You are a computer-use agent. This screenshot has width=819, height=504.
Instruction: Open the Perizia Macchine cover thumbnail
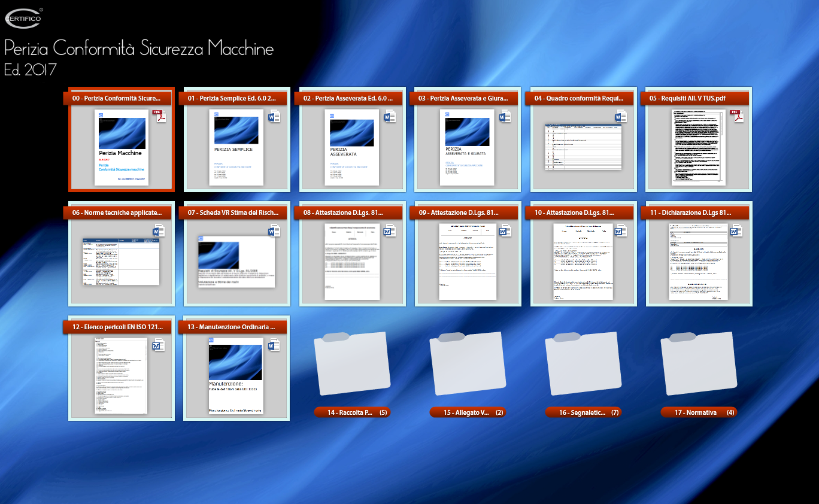[x=122, y=147]
